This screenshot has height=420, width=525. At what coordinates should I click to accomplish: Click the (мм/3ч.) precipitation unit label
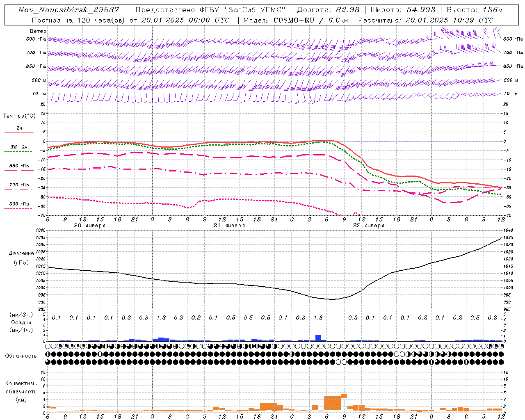click(x=21, y=315)
